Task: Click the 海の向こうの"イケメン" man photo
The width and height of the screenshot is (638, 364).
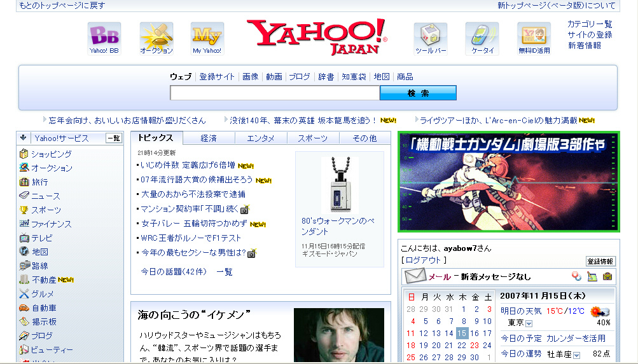Action: point(339,335)
